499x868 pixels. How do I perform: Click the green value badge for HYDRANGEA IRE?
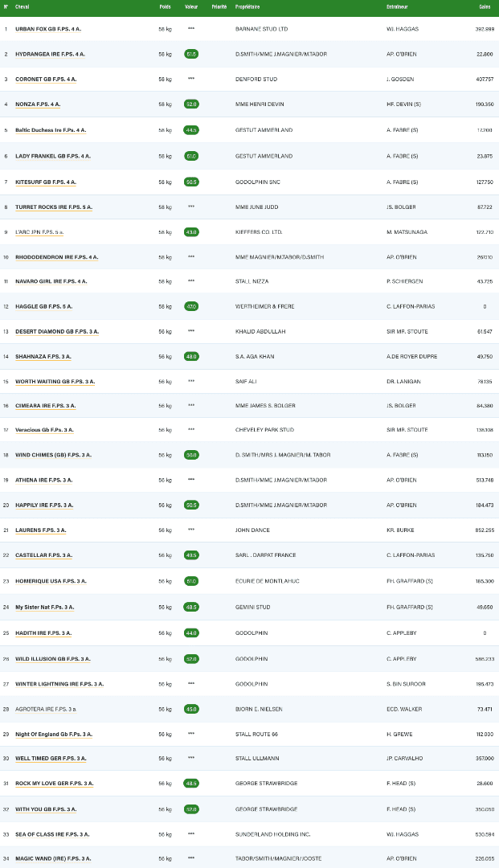click(191, 55)
